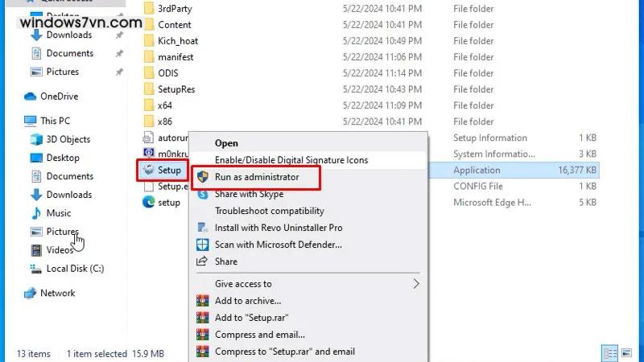Click the Revo Uninstaller Pro icon

(202, 228)
